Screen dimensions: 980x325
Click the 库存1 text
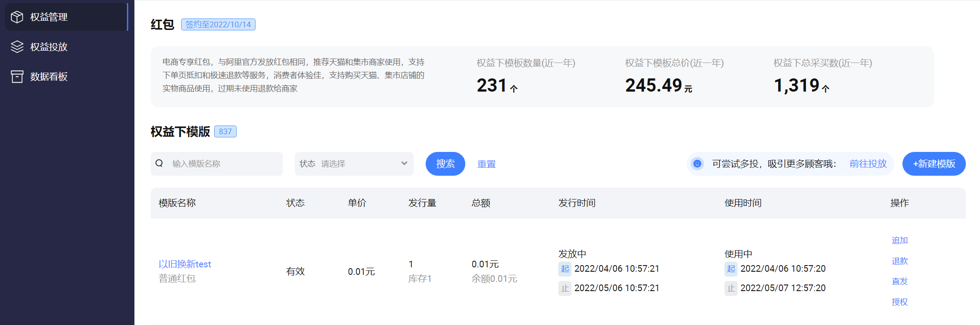tap(420, 279)
